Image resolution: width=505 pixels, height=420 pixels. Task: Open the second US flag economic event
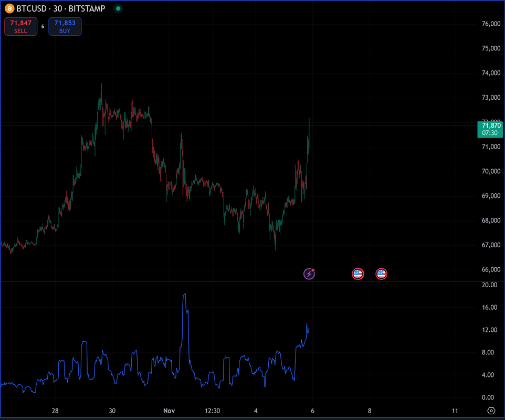(381, 274)
